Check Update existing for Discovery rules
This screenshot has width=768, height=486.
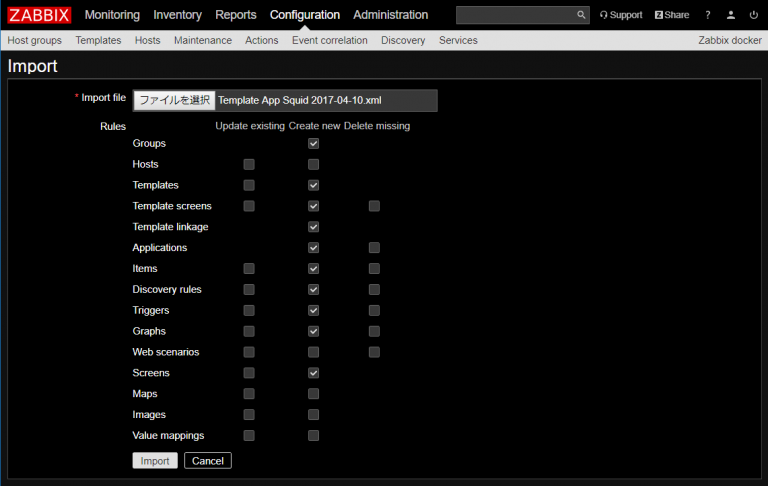(249, 290)
